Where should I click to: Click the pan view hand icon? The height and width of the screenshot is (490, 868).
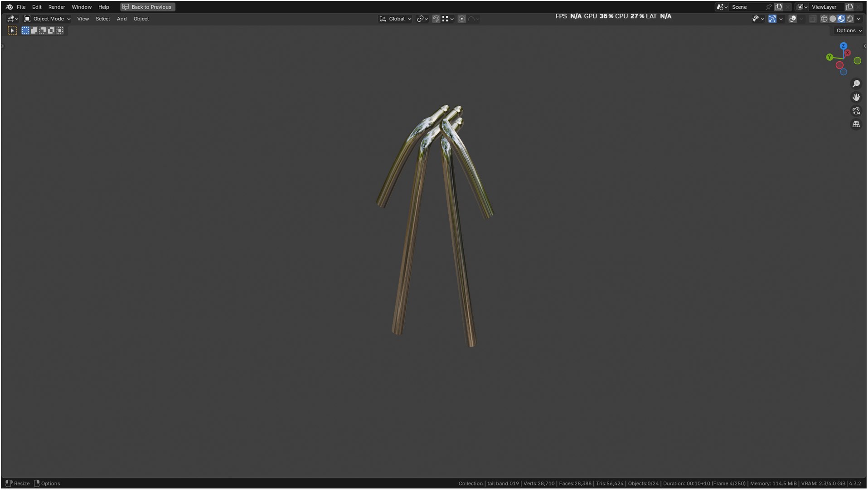click(856, 97)
